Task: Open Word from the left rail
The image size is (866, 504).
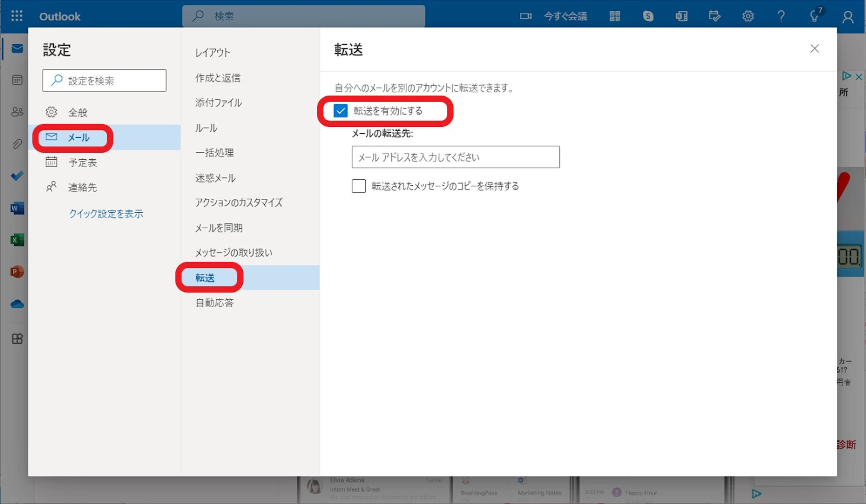Action: tap(17, 208)
